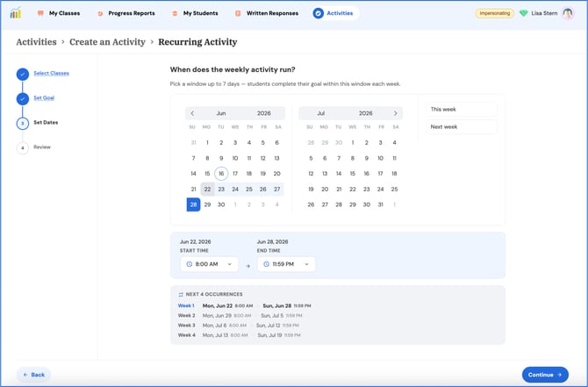The image size is (588, 387).
Task: Select July 31 in the calendar
Action: click(x=381, y=204)
